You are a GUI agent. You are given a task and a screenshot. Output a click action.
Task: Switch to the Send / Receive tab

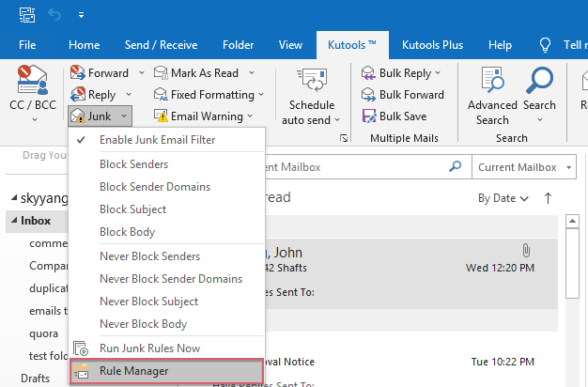click(x=161, y=45)
